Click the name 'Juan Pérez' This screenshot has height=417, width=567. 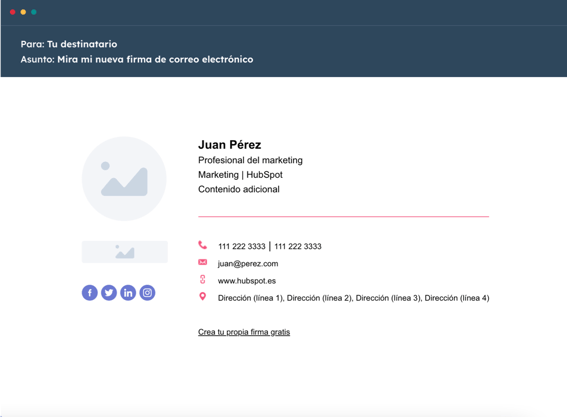click(230, 145)
